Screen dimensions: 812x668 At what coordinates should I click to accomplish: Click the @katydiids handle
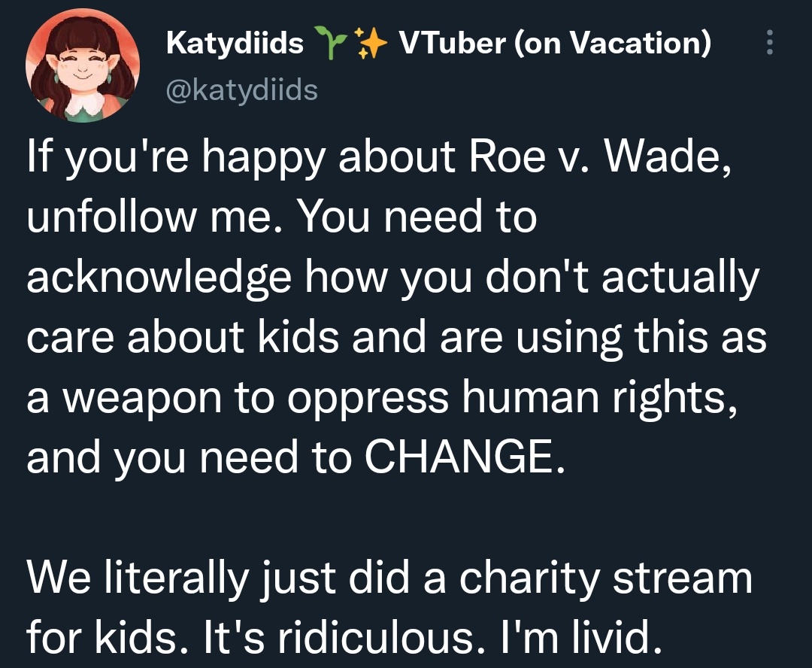(x=242, y=90)
